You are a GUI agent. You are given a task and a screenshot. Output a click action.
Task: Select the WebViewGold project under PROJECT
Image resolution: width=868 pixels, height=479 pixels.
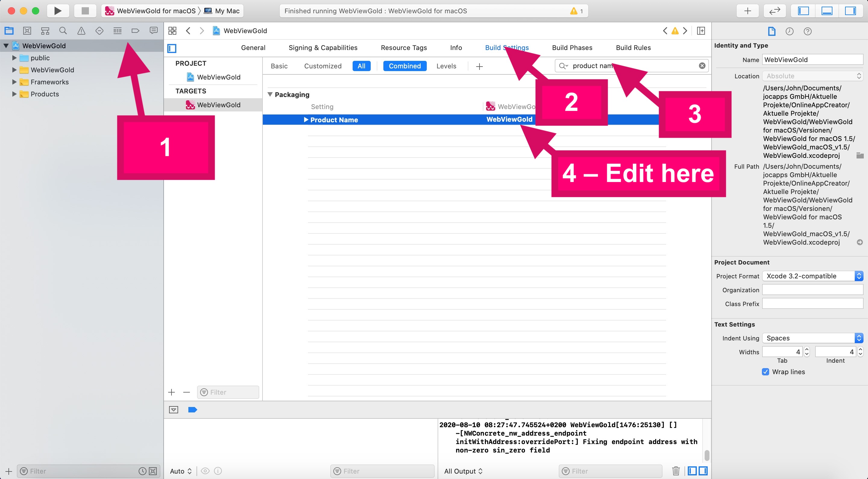click(x=213, y=77)
